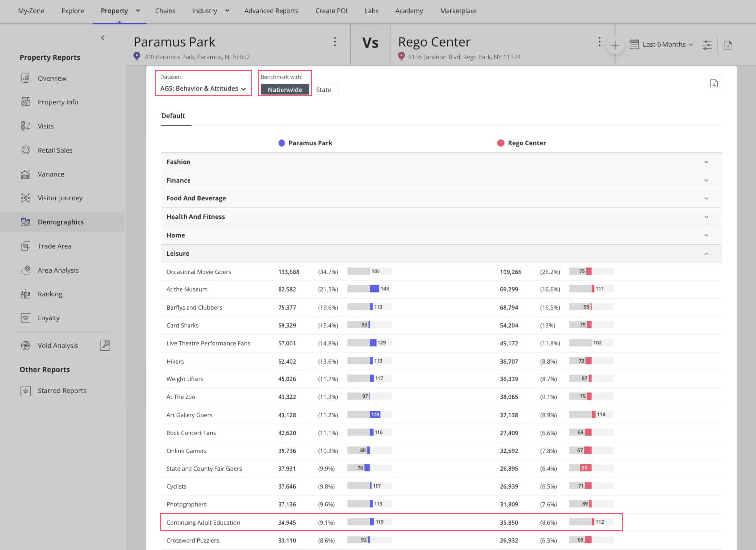Add another property with plus button

click(x=615, y=45)
